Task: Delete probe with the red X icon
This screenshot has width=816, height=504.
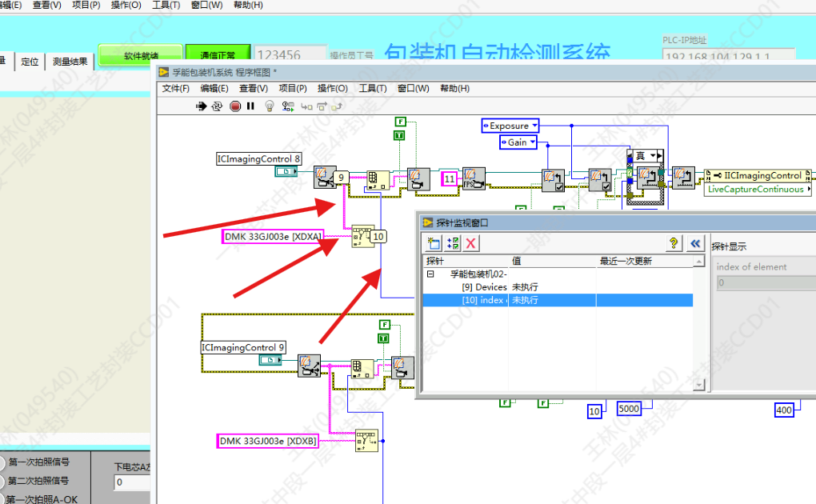Action: point(471,243)
